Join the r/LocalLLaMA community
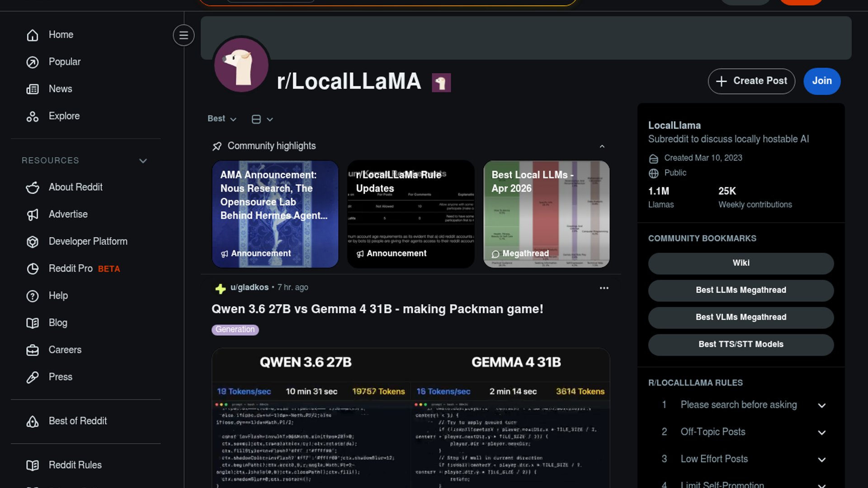This screenshot has width=868, height=488. click(x=822, y=81)
